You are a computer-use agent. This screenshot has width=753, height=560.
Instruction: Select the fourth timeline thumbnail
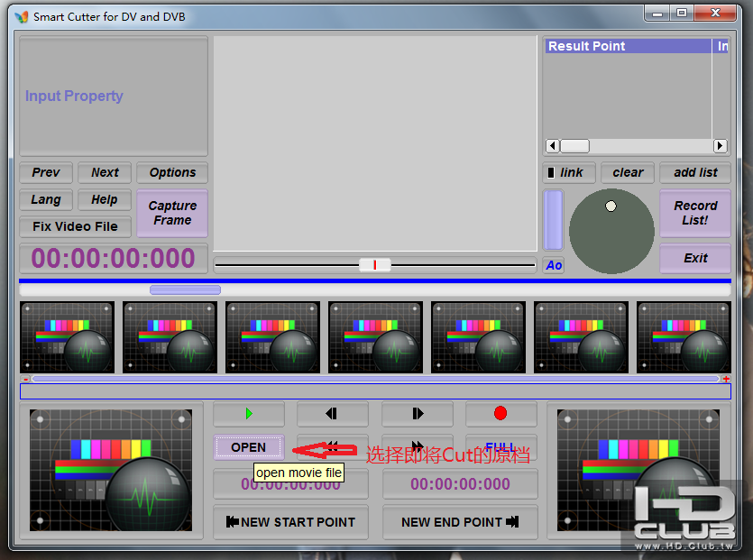pos(375,337)
